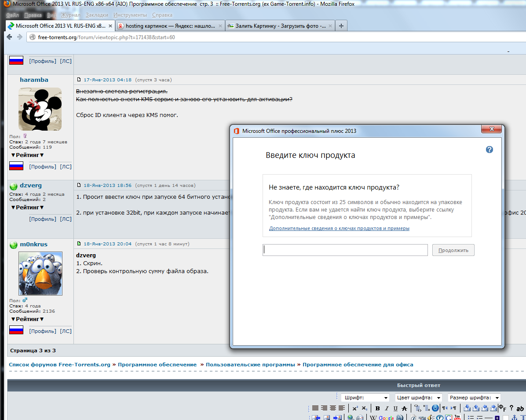
Task: Open post date link 18-Янв-2013 20:04
Action: coord(107,244)
